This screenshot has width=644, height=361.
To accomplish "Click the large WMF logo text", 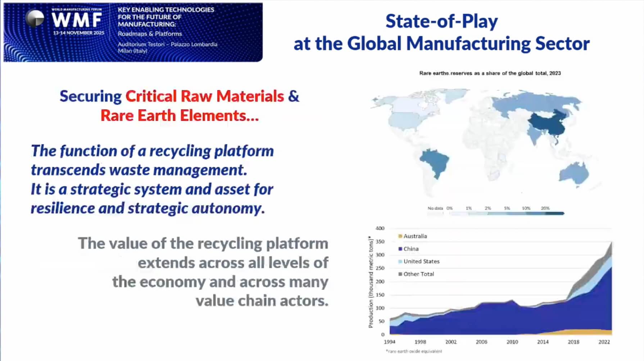I will point(77,20).
